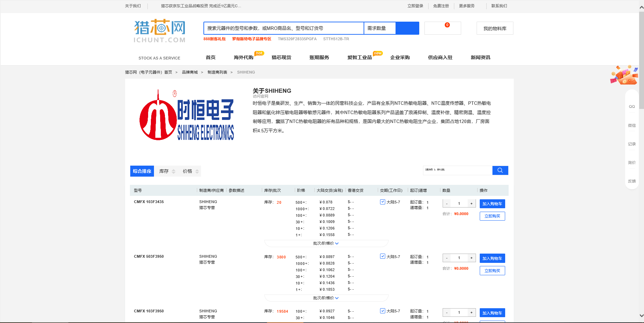
Task: Open the shopping cart with 0 badge
Action: [x=443, y=28]
